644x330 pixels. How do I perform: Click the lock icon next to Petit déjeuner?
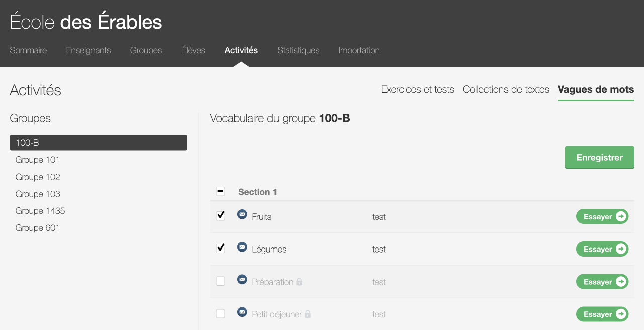click(308, 314)
